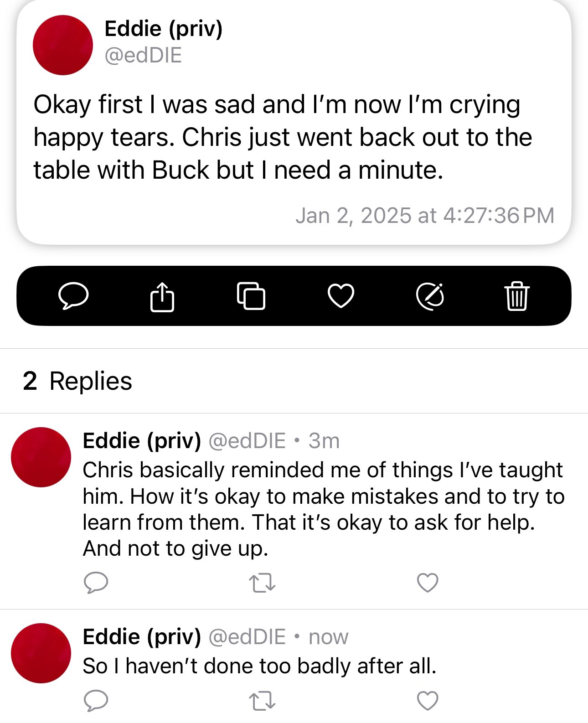The height and width of the screenshot is (723, 588).
Task: Retweet 'So I haven't done too badly' reply
Action: [x=262, y=701]
